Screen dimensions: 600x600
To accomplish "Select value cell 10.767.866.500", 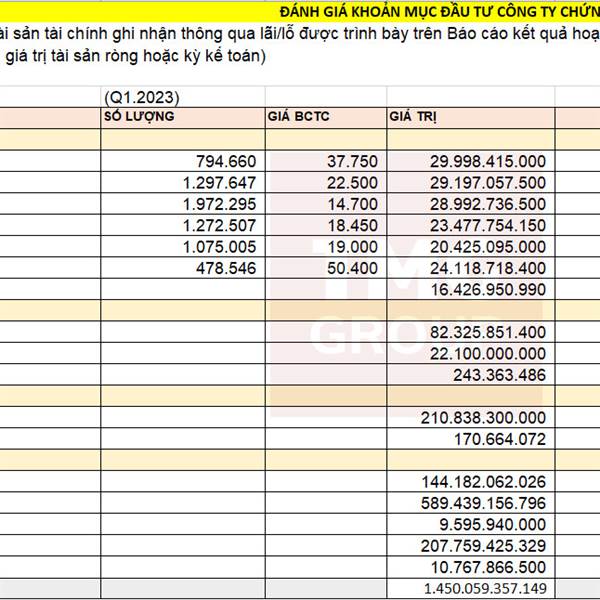I will tap(471, 567).
